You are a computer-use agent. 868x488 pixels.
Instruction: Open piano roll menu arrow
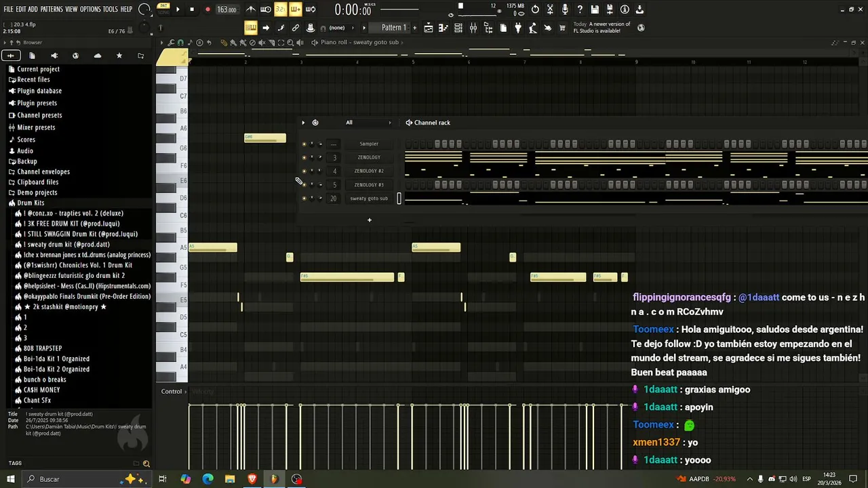[x=162, y=42]
